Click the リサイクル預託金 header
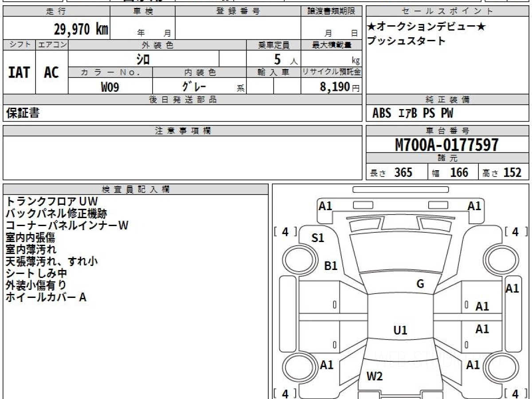The width and height of the screenshot is (532, 399). tap(332, 72)
